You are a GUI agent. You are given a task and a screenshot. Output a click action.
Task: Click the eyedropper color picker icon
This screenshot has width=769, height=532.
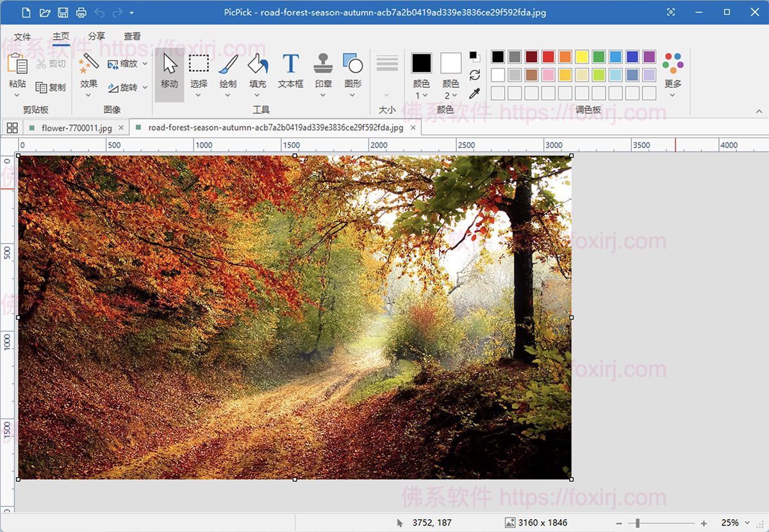click(x=474, y=94)
